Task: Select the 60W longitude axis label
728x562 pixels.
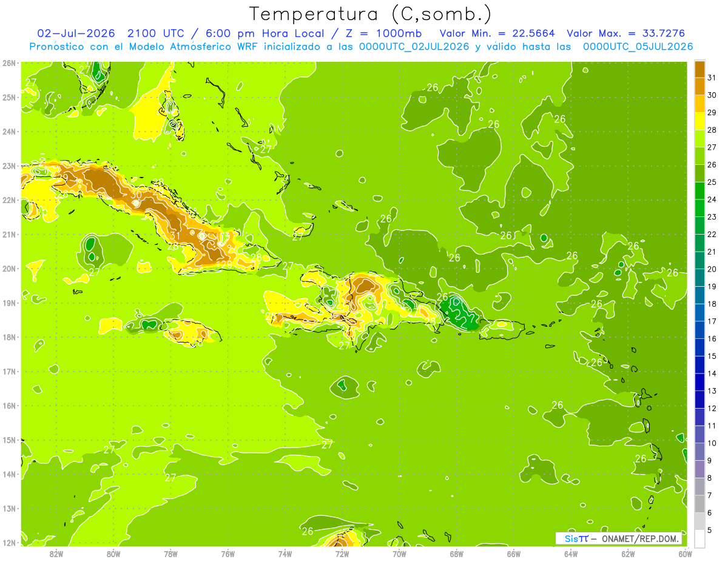Action: click(686, 554)
